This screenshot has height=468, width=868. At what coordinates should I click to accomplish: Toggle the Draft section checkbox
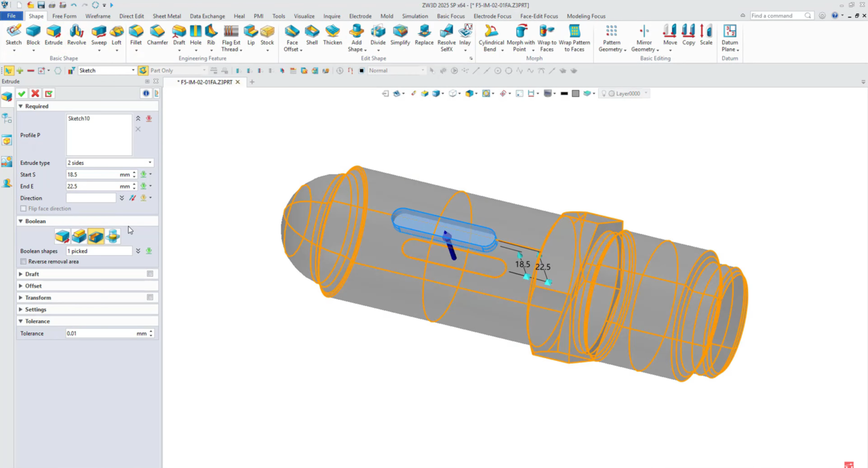150,274
